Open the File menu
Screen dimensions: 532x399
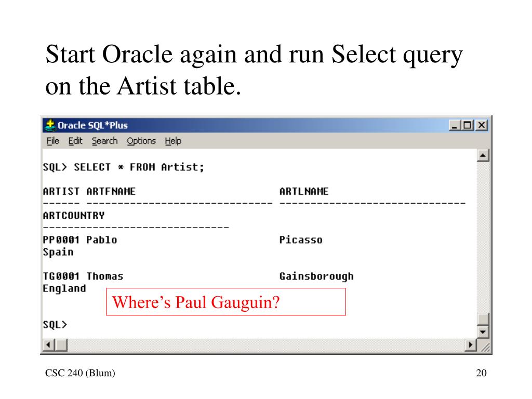pyautogui.click(x=53, y=141)
